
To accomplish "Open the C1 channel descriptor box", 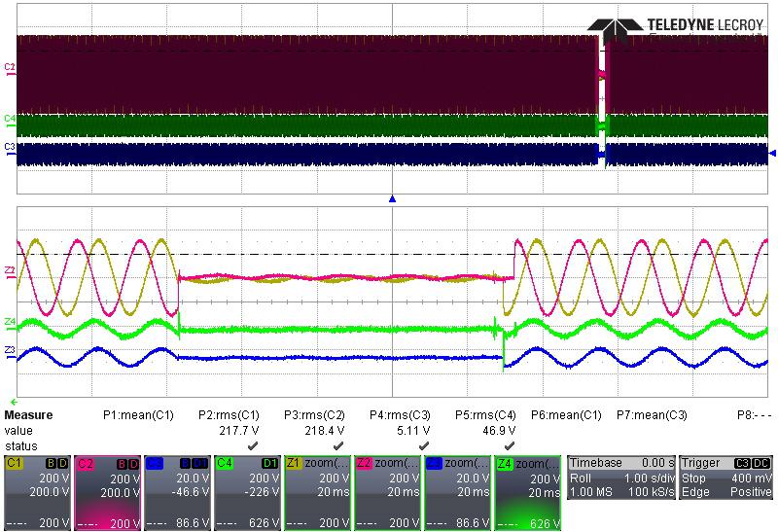I will 36,491.
